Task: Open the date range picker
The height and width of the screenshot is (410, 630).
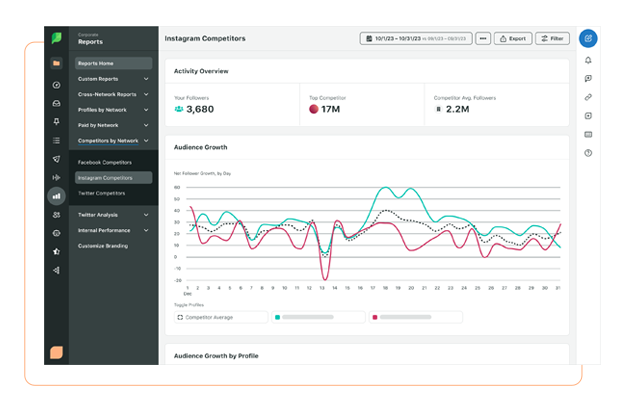Action: tap(414, 39)
